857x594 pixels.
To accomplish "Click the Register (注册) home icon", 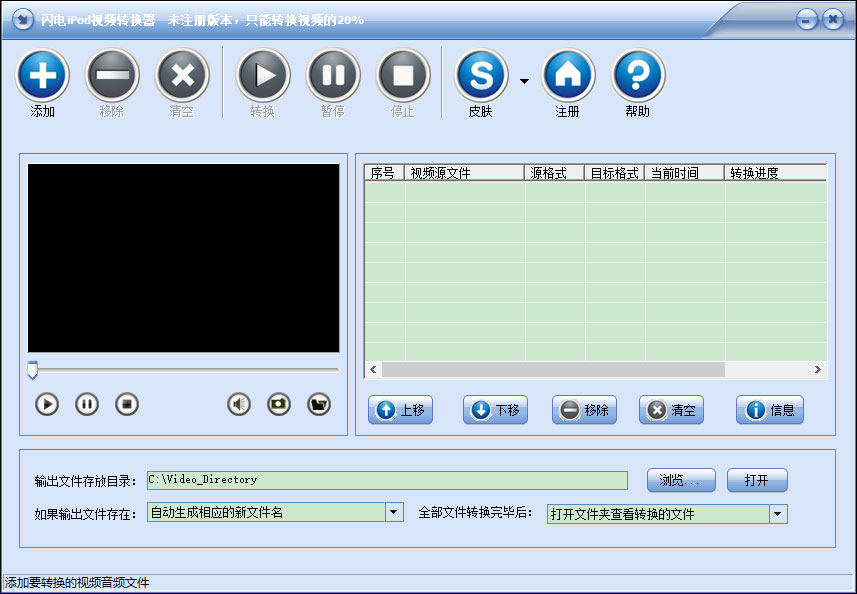I will [x=568, y=75].
